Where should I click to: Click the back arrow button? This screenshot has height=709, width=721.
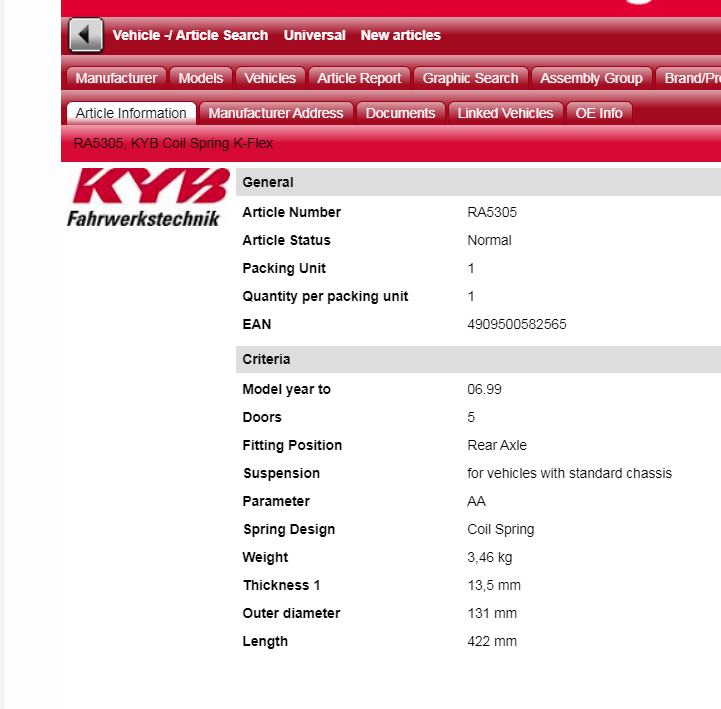[86, 35]
